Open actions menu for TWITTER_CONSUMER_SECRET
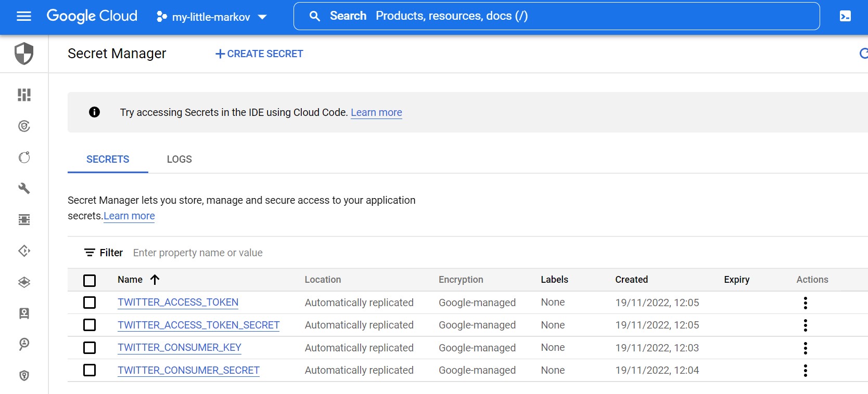 click(805, 371)
